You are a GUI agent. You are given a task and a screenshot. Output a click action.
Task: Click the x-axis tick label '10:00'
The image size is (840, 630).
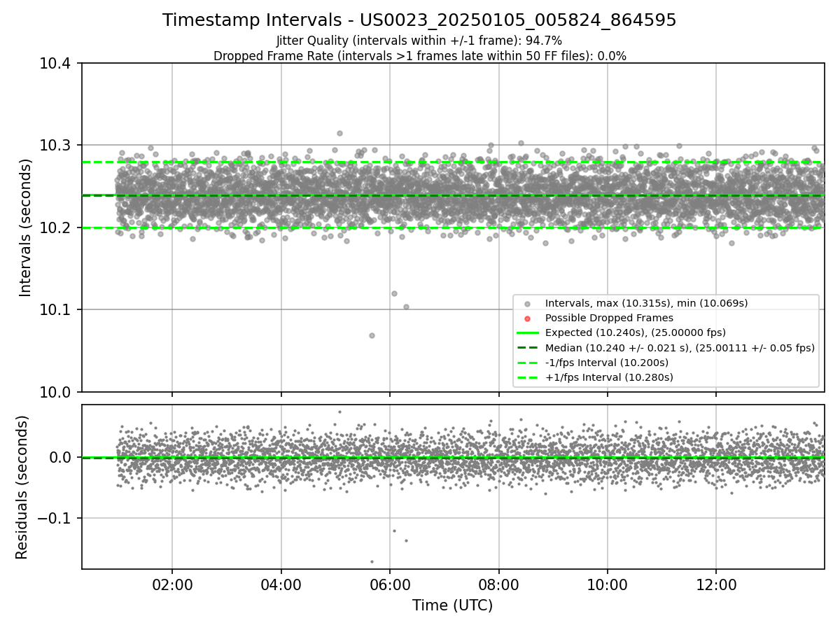[607, 585]
